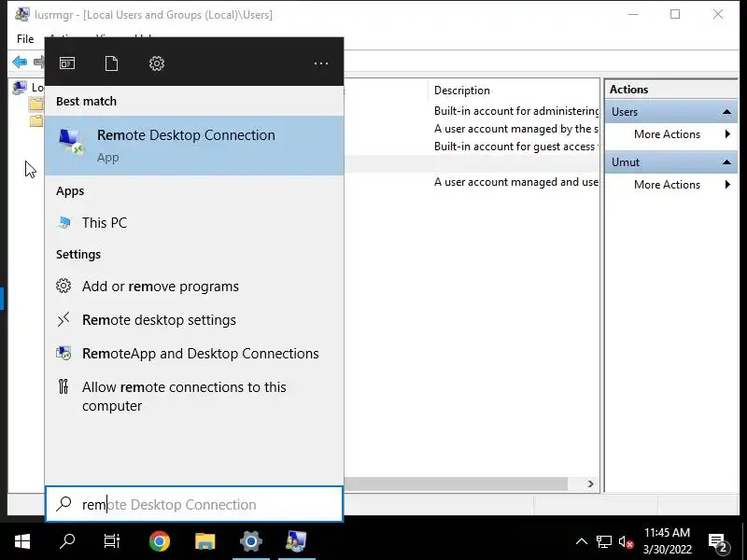Screen dimensions: 747x560
Task: Switch to Settings app on taskbar
Action: (251, 541)
